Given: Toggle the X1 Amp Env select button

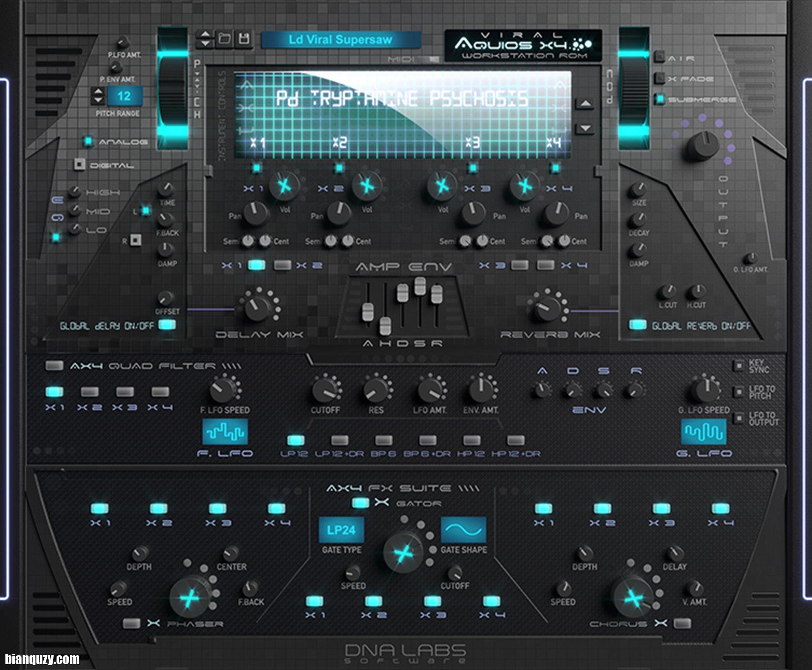Looking at the screenshot, I should point(256,265).
